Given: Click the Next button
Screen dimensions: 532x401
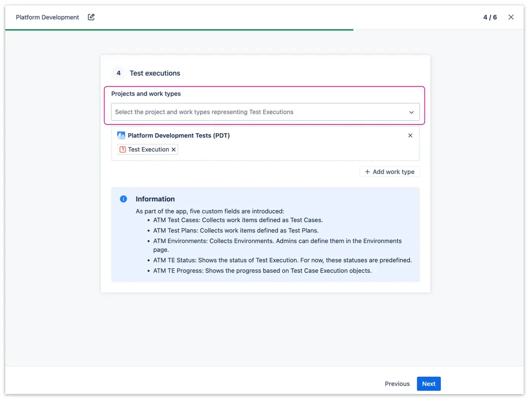Looking at the screenshot, I should [429, 384].
